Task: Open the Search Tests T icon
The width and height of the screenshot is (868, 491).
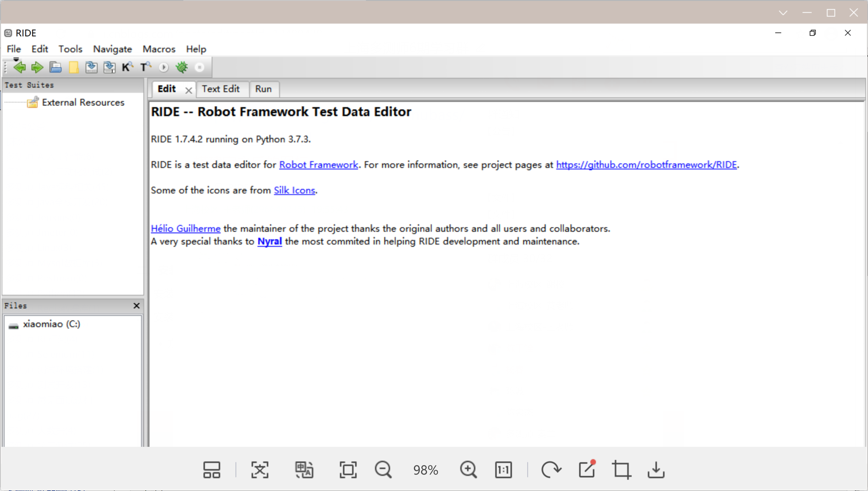Action: click(x=145, y=67)
